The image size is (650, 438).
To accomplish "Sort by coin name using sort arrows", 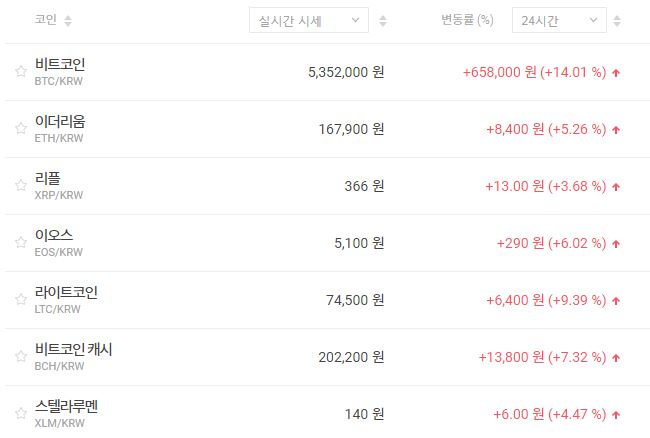I will click(x=67, y=20).
